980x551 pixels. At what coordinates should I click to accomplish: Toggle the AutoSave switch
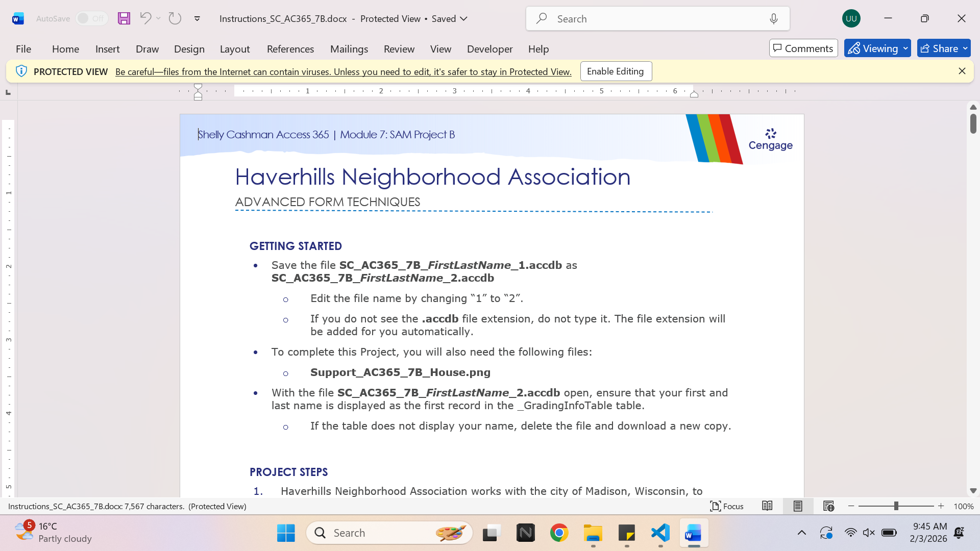[x=92, y=18]
